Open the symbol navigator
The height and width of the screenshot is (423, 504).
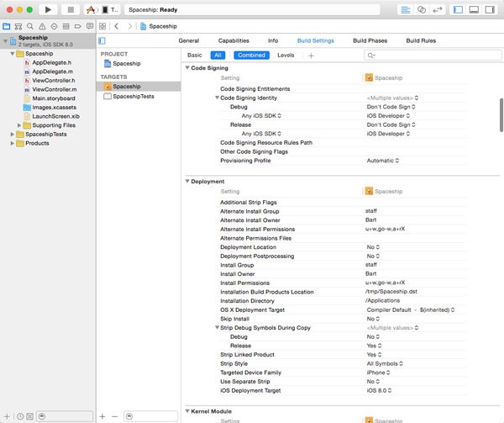18,26
